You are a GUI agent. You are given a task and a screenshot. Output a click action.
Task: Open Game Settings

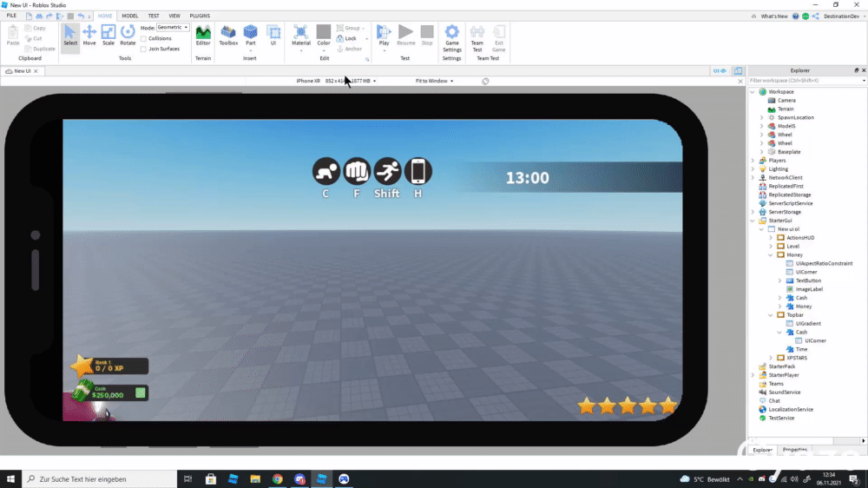[451, 38]
